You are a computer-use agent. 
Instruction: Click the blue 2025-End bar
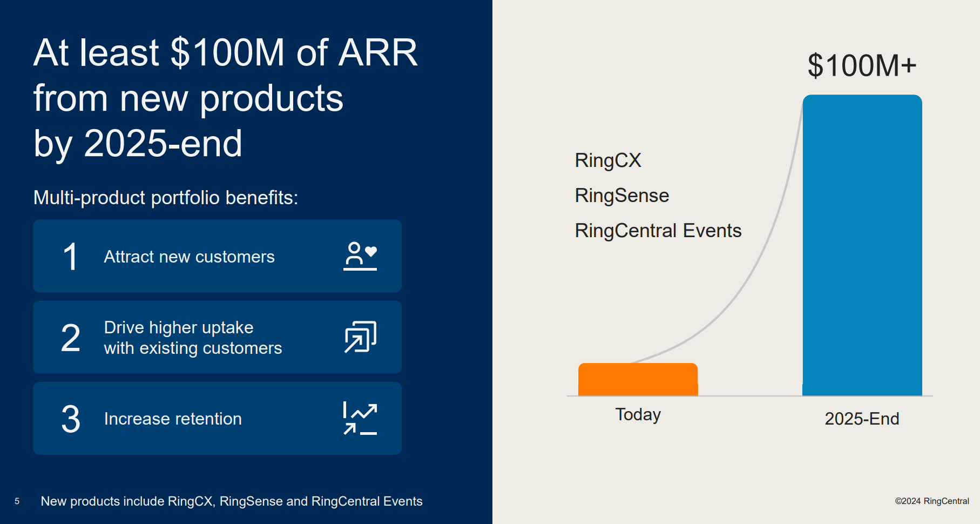click(862, 245)
